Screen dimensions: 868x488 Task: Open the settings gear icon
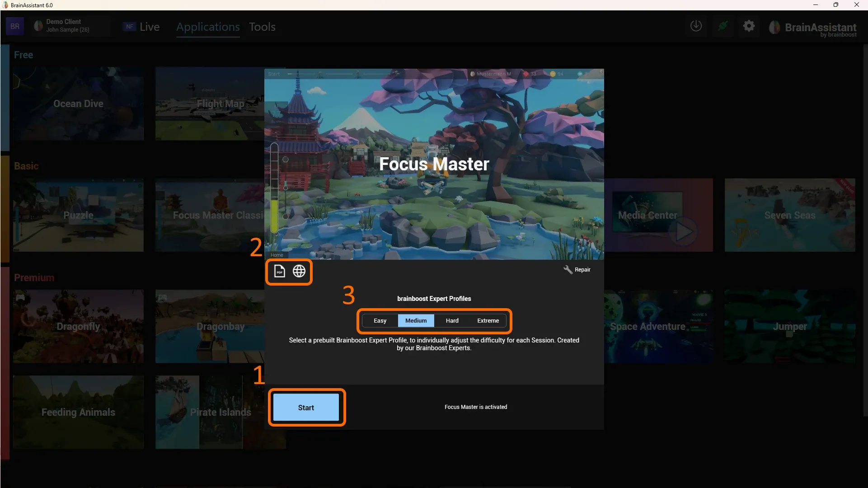click(749, 26)
